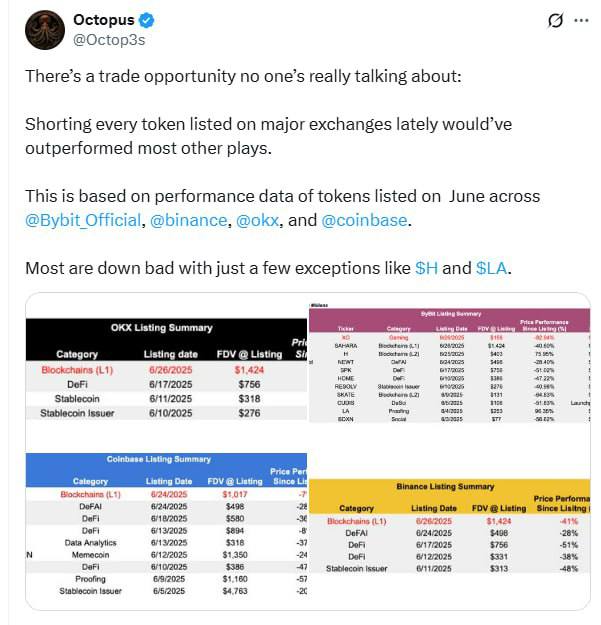This screenshot has width=601, height=625.
Task: Open the @Bybit_Official mention
Action: 83,220
